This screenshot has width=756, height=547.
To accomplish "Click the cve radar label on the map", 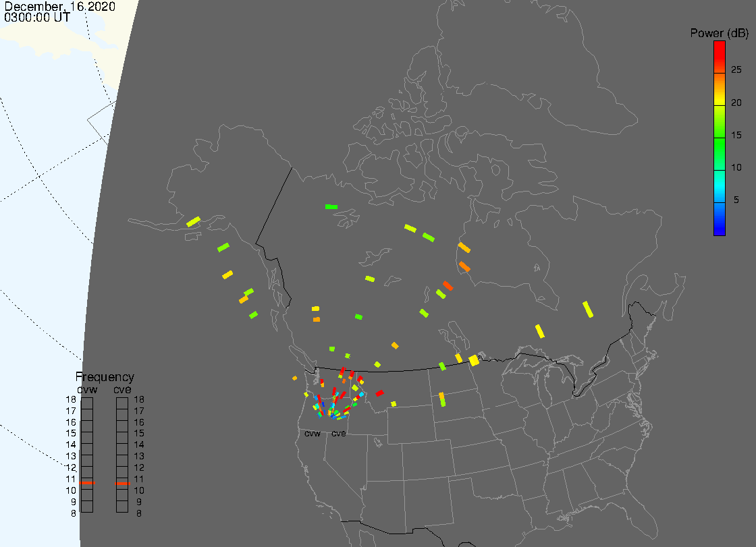I will click(338, 434).
